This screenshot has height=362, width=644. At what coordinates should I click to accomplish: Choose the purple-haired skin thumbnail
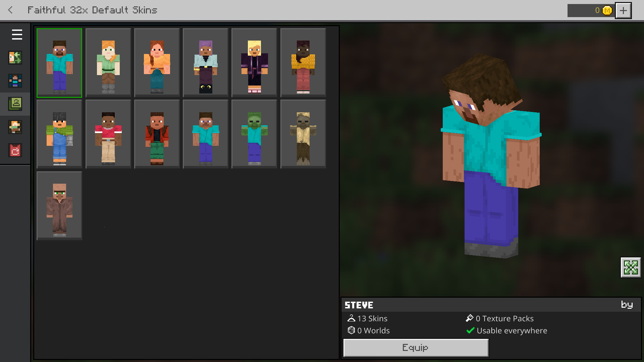(x=206, y=63)
